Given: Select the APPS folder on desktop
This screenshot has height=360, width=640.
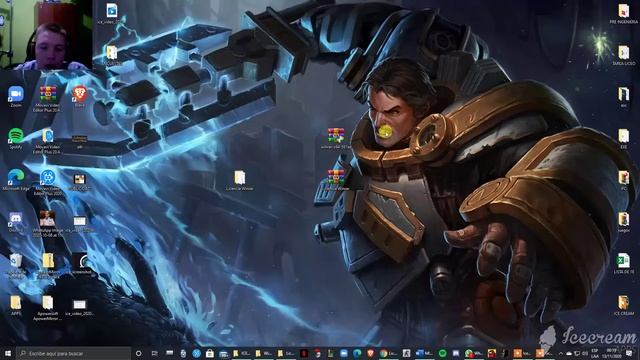Looking at the screenshot, I should tap(16, 305).
